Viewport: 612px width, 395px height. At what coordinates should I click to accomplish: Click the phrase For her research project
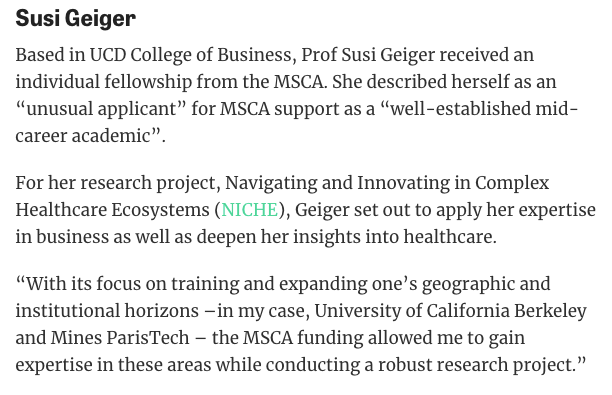(x=116, y=183)
